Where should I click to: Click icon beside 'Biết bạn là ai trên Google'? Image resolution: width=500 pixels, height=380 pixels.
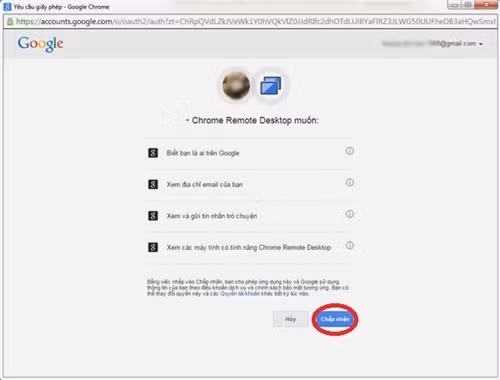point(153,153)
